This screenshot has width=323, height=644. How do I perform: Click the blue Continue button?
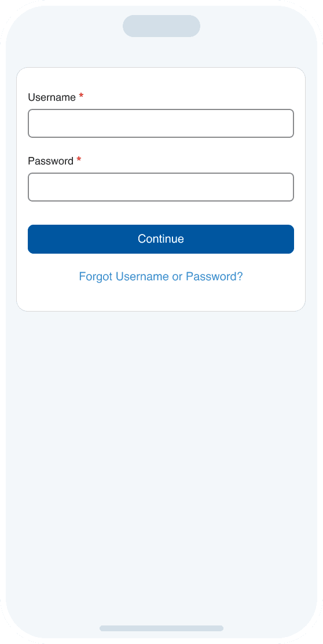161,239
